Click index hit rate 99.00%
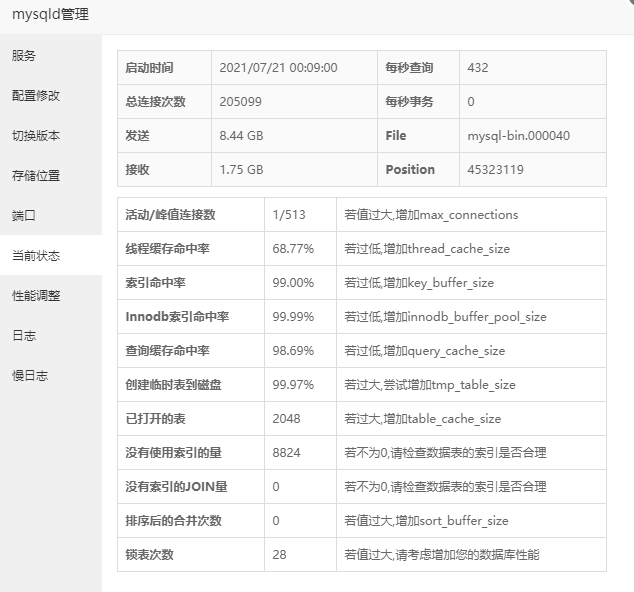 pyautogui.click(x=293, y=283)
